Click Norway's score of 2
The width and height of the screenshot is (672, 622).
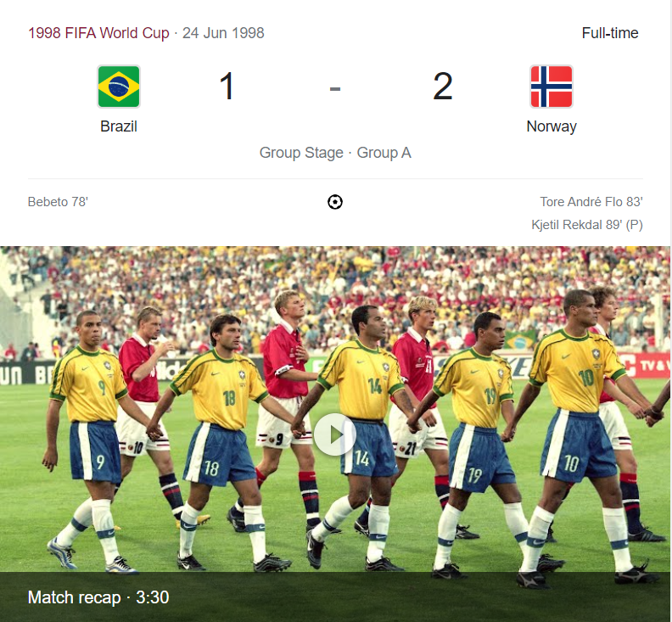pyautogui.click(x=443, y=87)
